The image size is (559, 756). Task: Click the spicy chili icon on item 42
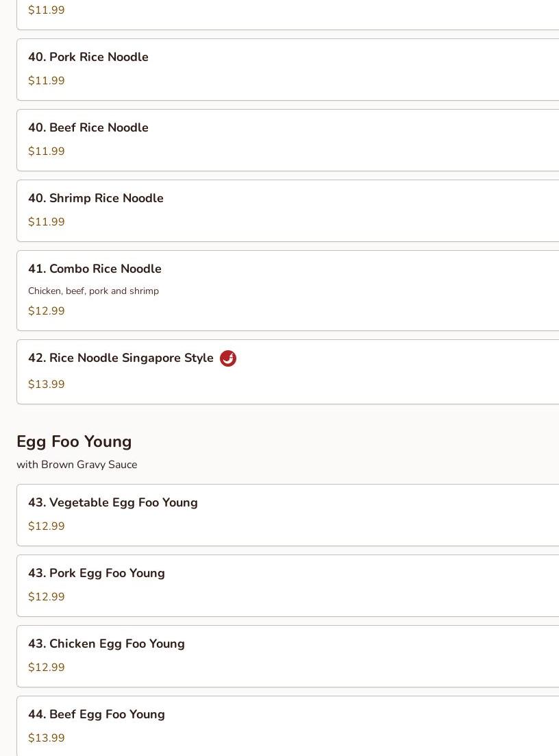point(228,358)
